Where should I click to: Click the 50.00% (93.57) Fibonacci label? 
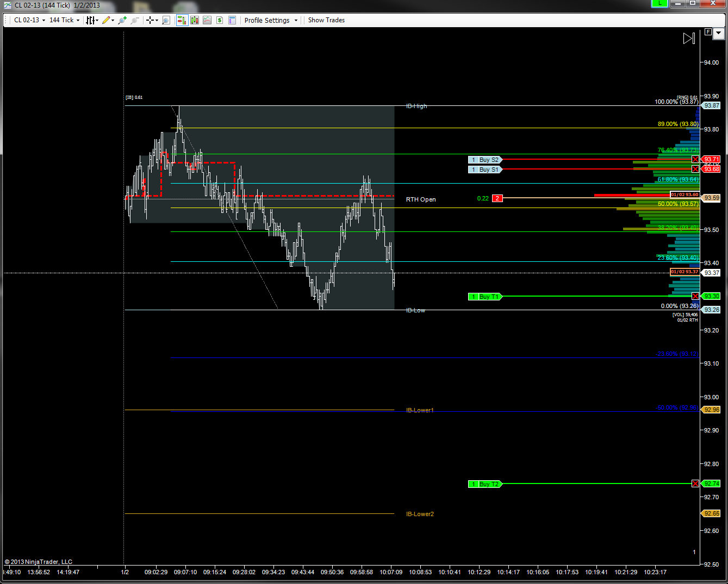[678, 204]
